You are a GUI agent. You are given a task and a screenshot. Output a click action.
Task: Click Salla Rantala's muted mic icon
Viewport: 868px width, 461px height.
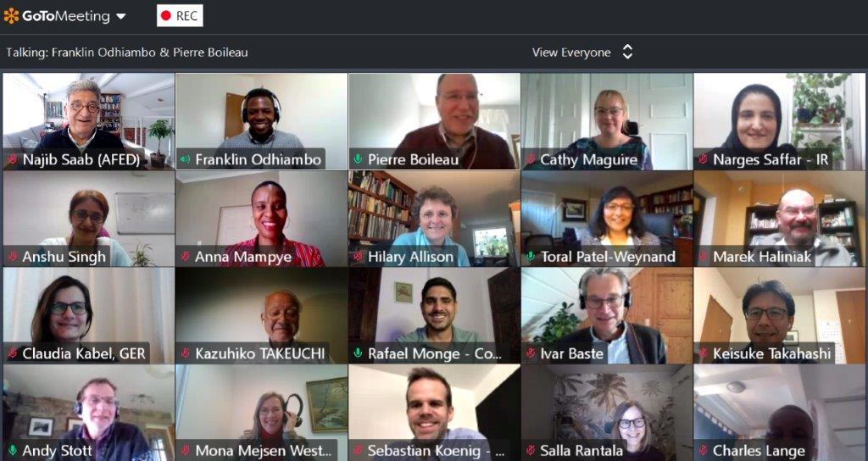point(531,450)
